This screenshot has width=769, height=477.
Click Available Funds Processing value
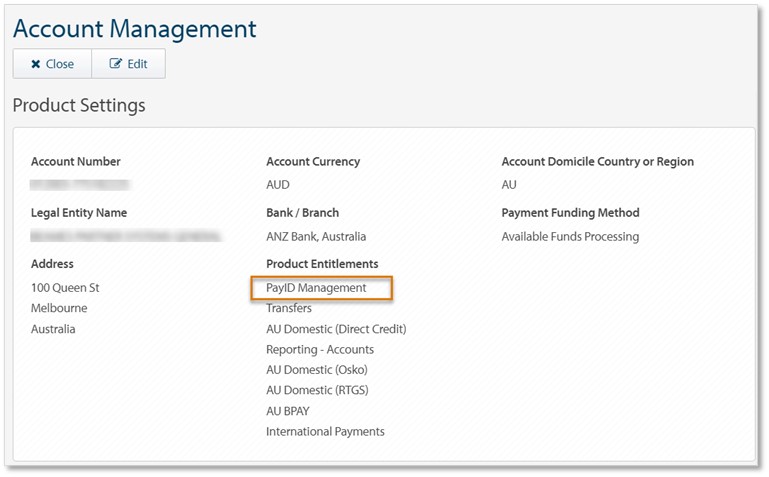point(570,237)
